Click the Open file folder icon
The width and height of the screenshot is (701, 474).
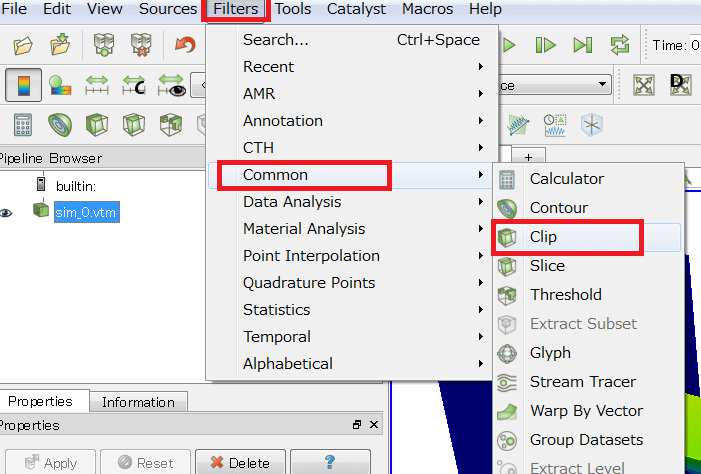point(23,45)
